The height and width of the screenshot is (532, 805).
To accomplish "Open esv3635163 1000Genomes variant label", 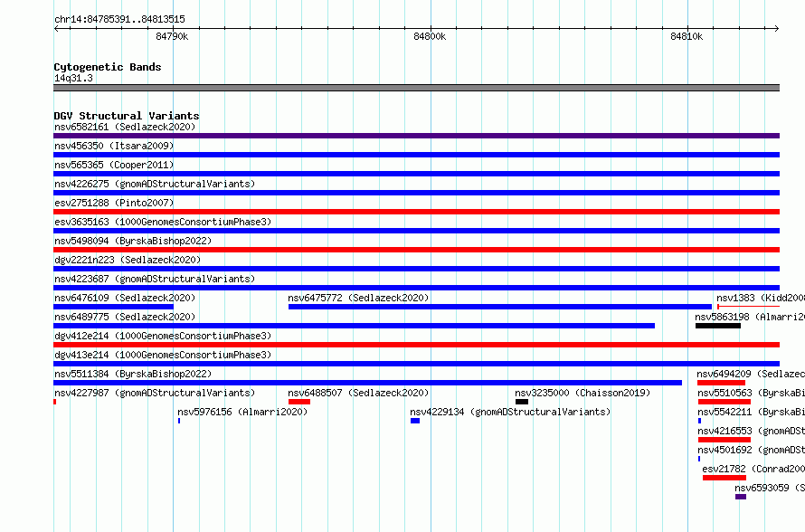I will (x=163, y=222).
